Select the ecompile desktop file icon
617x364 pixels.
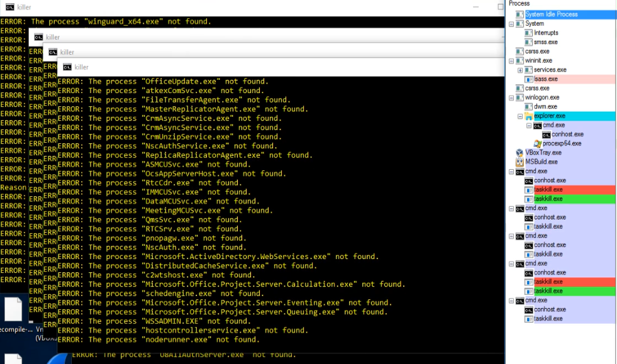(x=13, y=309)
